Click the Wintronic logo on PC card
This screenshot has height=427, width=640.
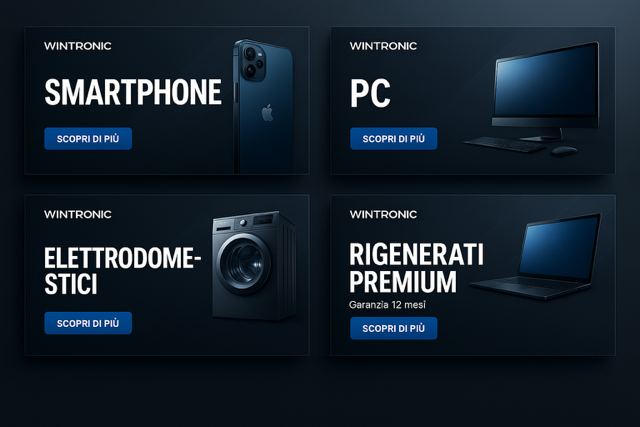pos(383,46)
